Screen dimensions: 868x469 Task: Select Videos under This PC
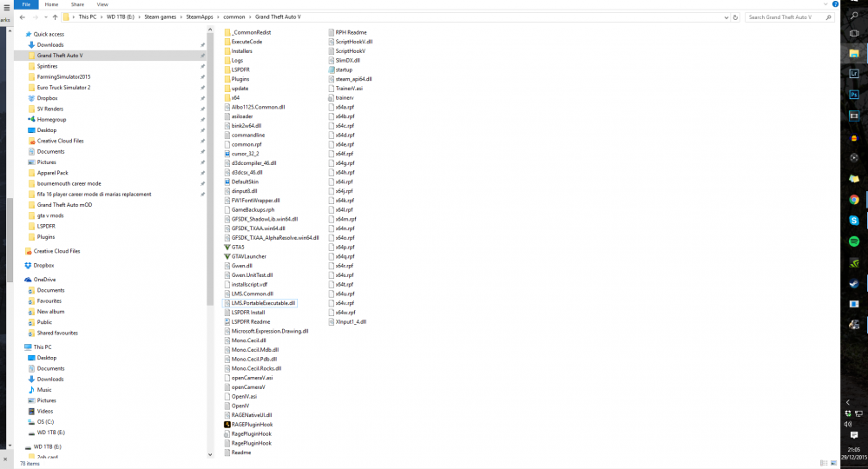[x=45, y=412]
